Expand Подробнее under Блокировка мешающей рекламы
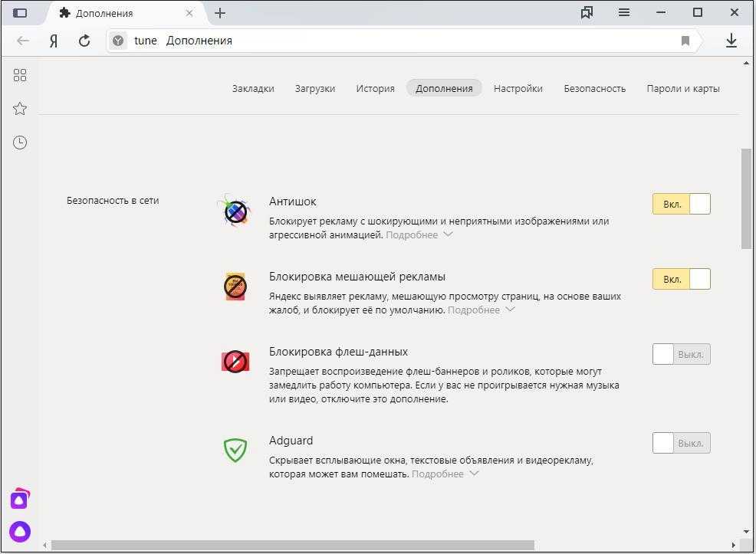This screenshot has height=554, width=756. (x=481, y=310)
